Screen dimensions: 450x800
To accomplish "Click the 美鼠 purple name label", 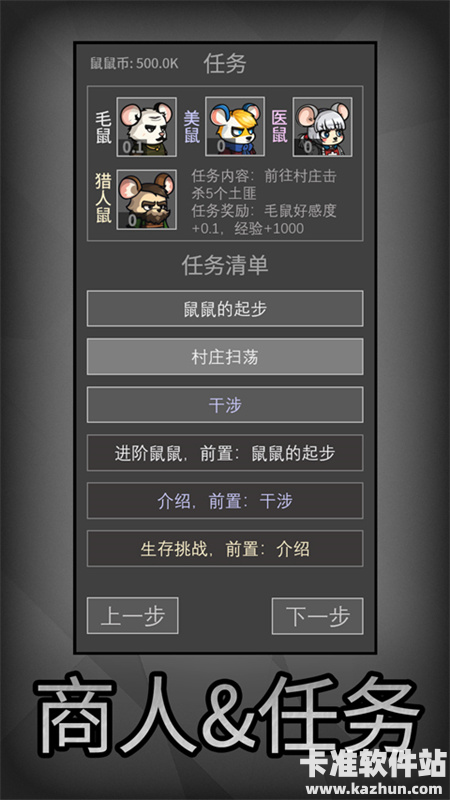I will point(192,127).
